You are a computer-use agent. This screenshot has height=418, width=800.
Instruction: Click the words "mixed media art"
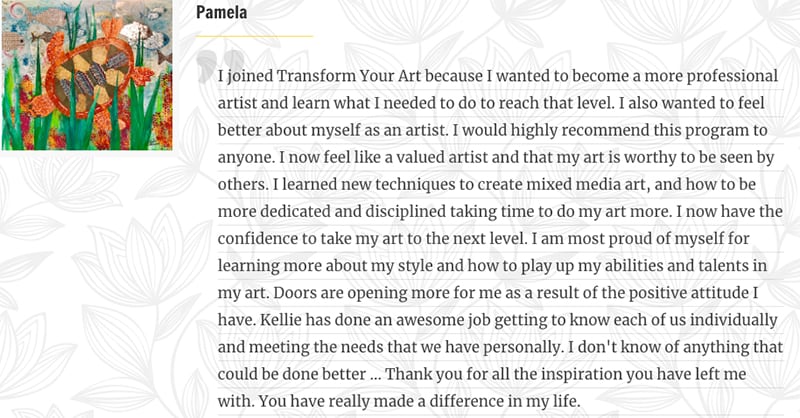coord(586,184)
